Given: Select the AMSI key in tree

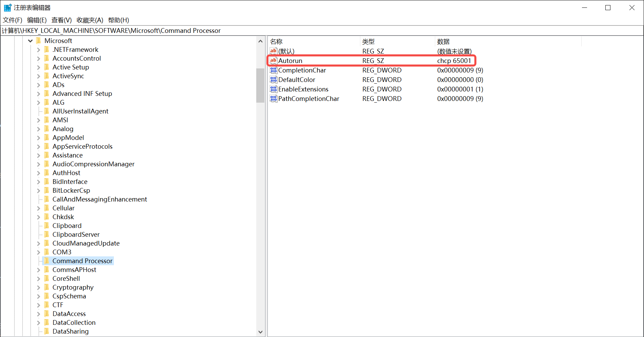Looking at the screenshot, I should (x=60, y=120).
